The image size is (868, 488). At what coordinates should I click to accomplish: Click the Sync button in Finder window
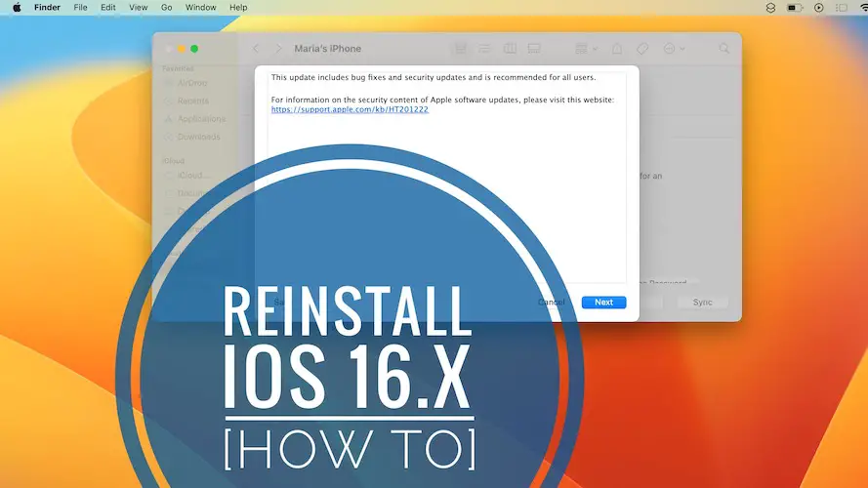click(x=702, y=303)
